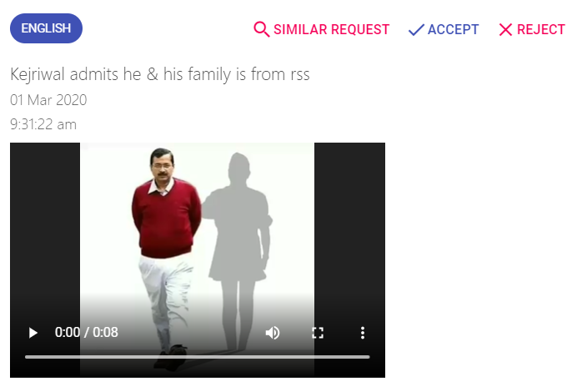This screenshot has width=577, height=392.
Task: Click the headline about Kejriwal and rss
Action: click(160, 74)
